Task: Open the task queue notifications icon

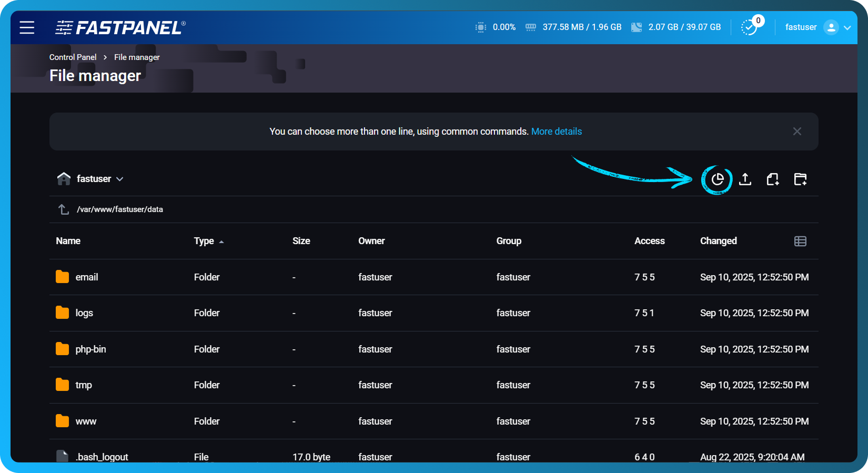Action: tap(749, 27)
